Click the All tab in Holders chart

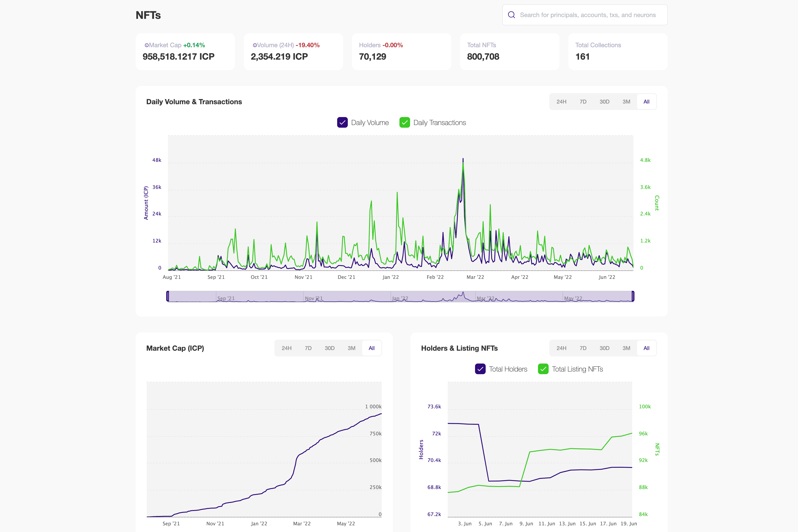[646, 348]
